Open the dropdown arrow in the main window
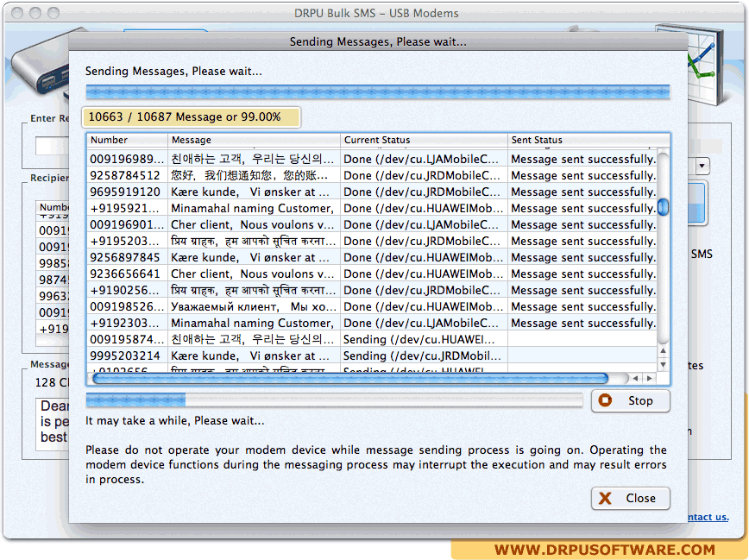Image resolution: width=749 pixels, height=560 pixels. pyautogui.click(x=702, y=166)
